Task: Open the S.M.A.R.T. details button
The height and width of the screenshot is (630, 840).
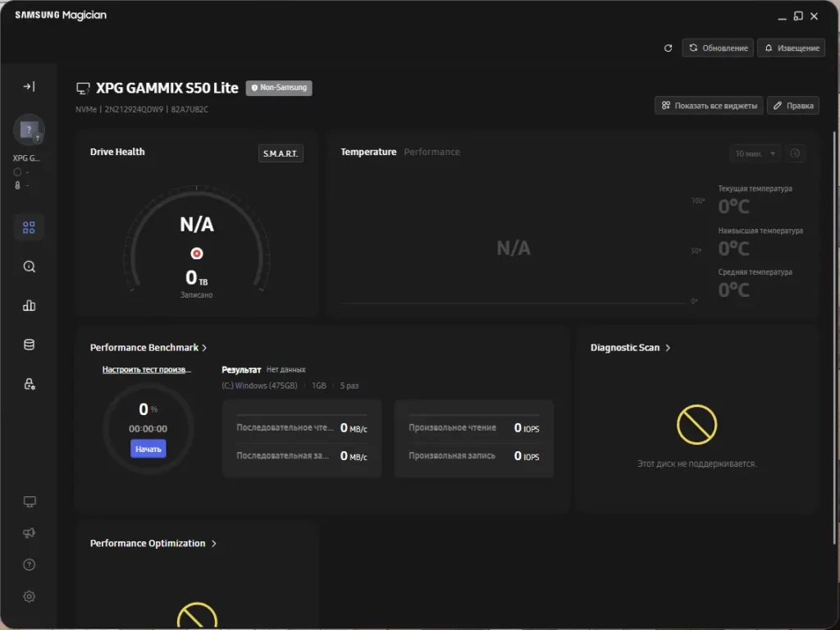Action: click(281, 153)
